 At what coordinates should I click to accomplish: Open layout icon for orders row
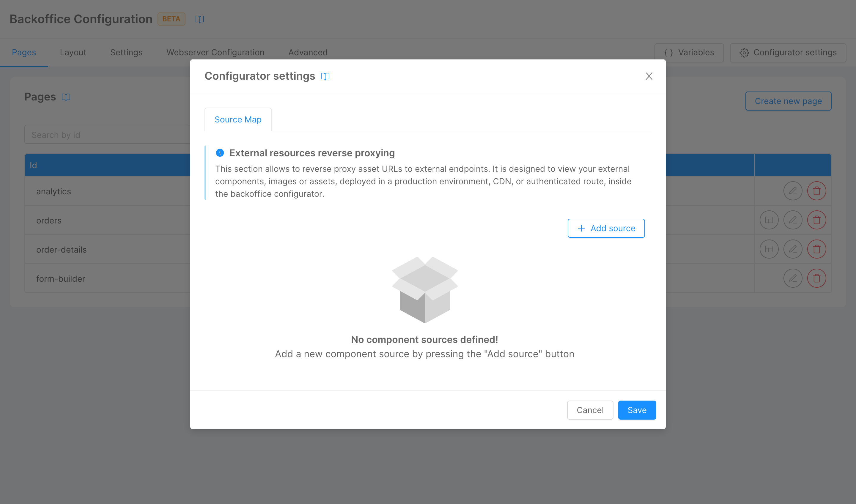click(769, 220)
